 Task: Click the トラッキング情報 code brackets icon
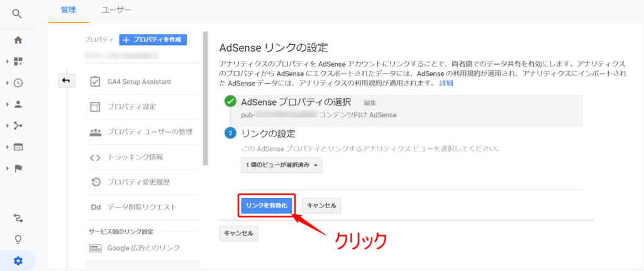coord(95,157)
